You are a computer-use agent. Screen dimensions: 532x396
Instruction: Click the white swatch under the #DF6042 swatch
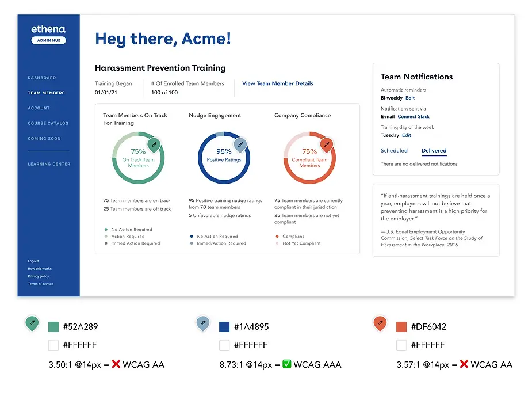(x=401, y=345)
